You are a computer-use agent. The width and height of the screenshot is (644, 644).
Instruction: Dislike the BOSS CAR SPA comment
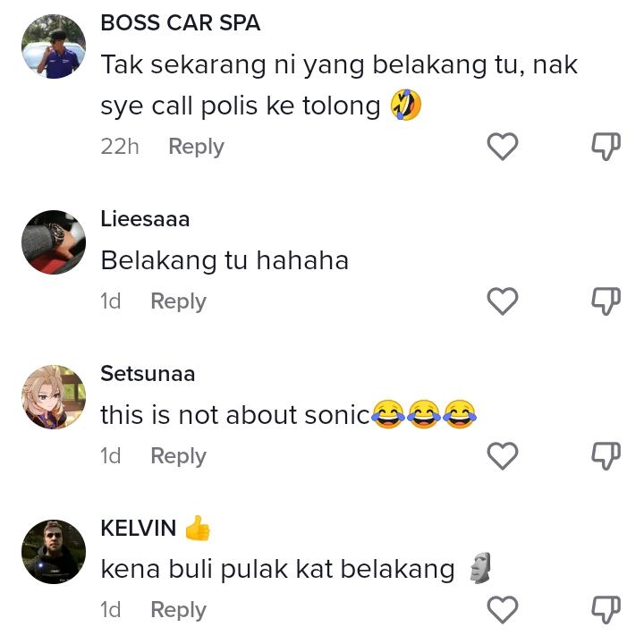(606, 146)
